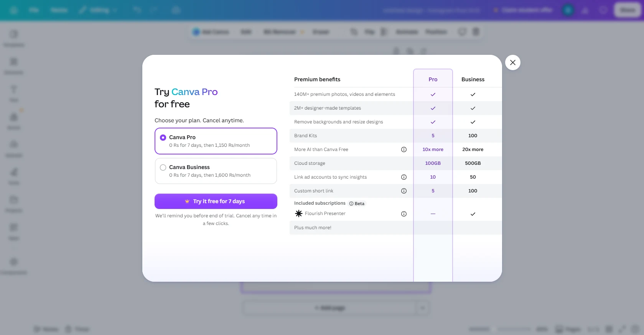This screenshot has width=644, height=335.
Task: Click the 100GB Pro cloud storage value
Action: 433,163
